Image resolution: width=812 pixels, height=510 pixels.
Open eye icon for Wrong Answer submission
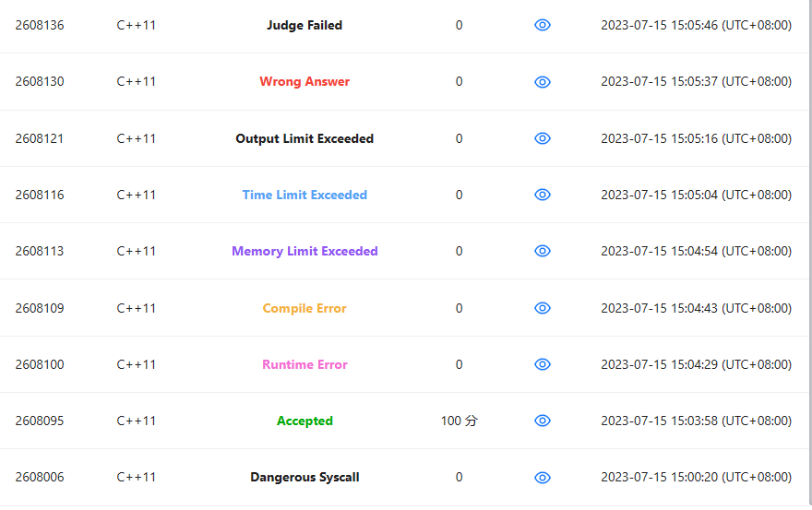coord(543,82)
